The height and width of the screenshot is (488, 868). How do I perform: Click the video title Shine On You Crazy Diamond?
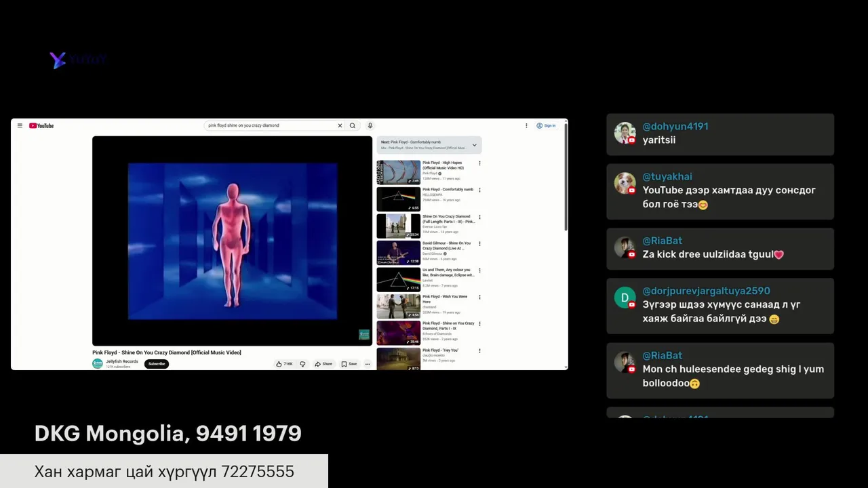coord(167,352)
